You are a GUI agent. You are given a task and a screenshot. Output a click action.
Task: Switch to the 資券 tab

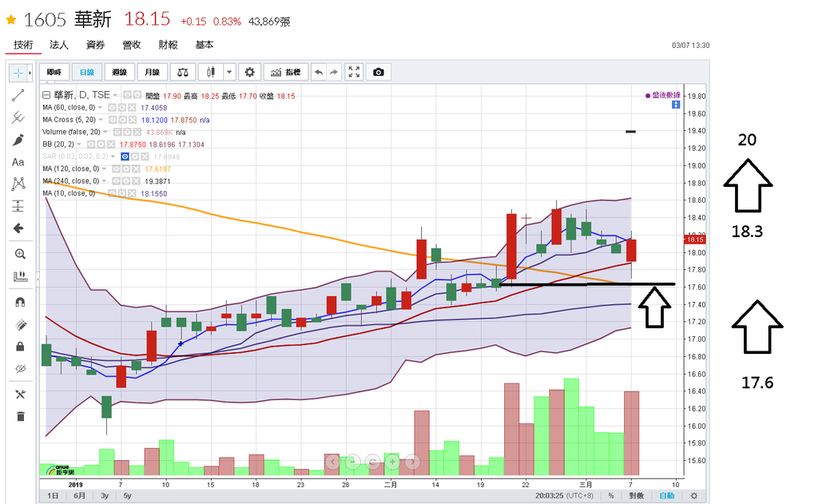tap(96, 45)
